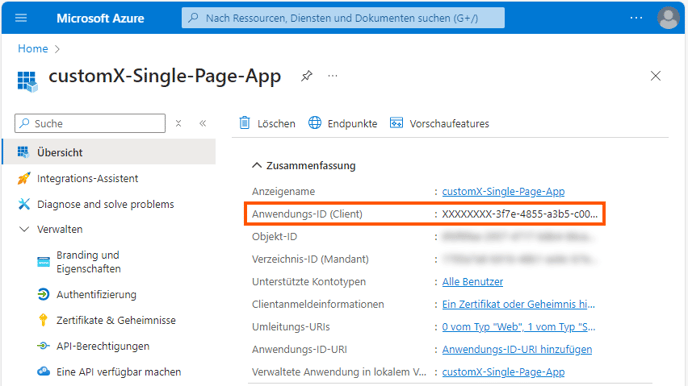Focus the Azure global search field
The width and height of the screenshot is (688, 386).
click(343, 18)
